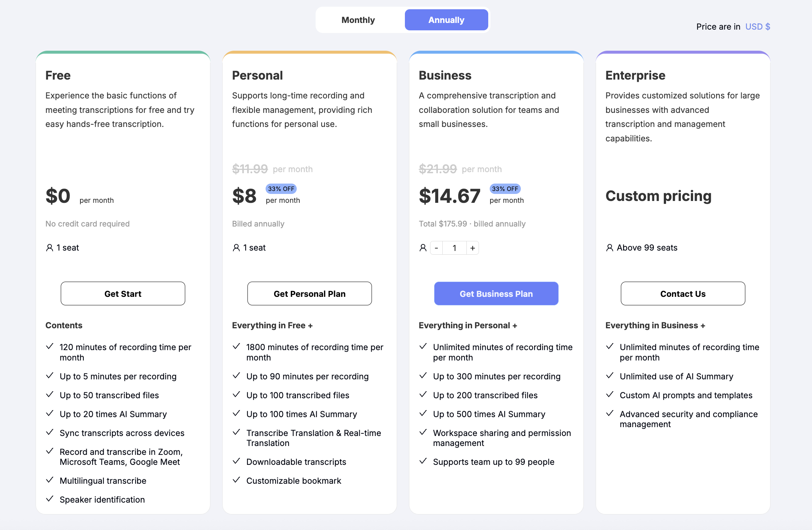The width and height of the screenshot is (812, 530).
Task: Click Get Personal Plan button
Action: click(x=309, y=294)
